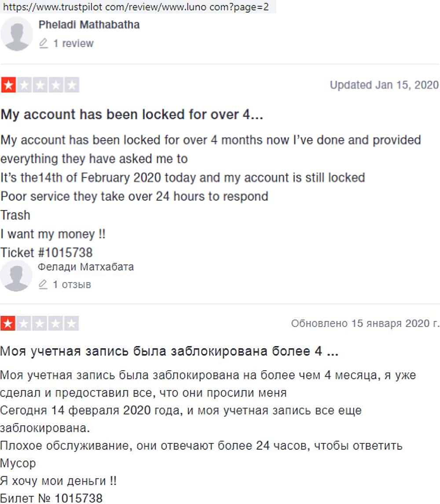The image size is (440, 504).
Task: Open review titled "My account has been locked for over 4..."
Action: (x=132, y=114)
